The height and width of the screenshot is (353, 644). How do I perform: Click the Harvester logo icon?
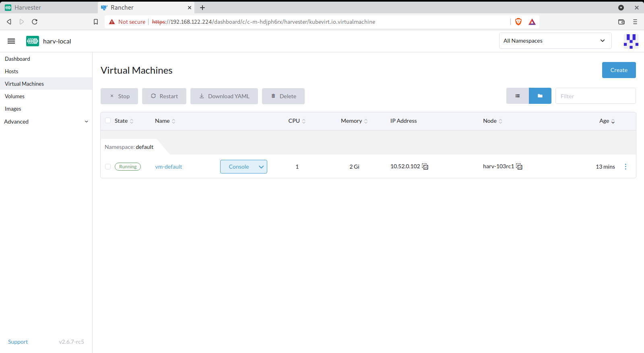(33, 41)
